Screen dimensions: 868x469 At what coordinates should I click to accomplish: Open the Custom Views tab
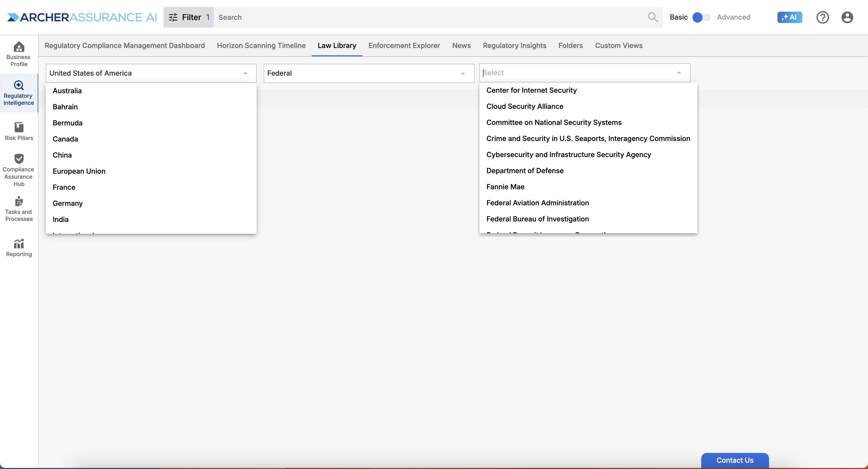coord(619,45)
